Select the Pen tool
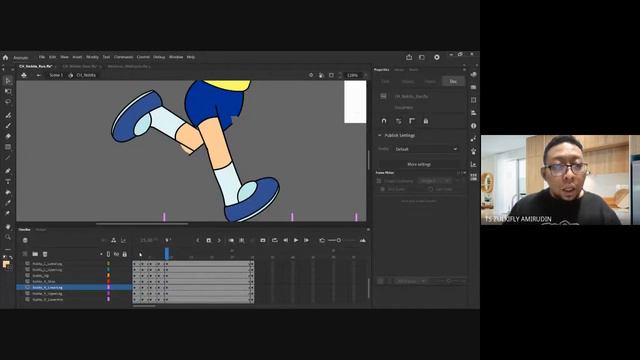 (8, 171)
